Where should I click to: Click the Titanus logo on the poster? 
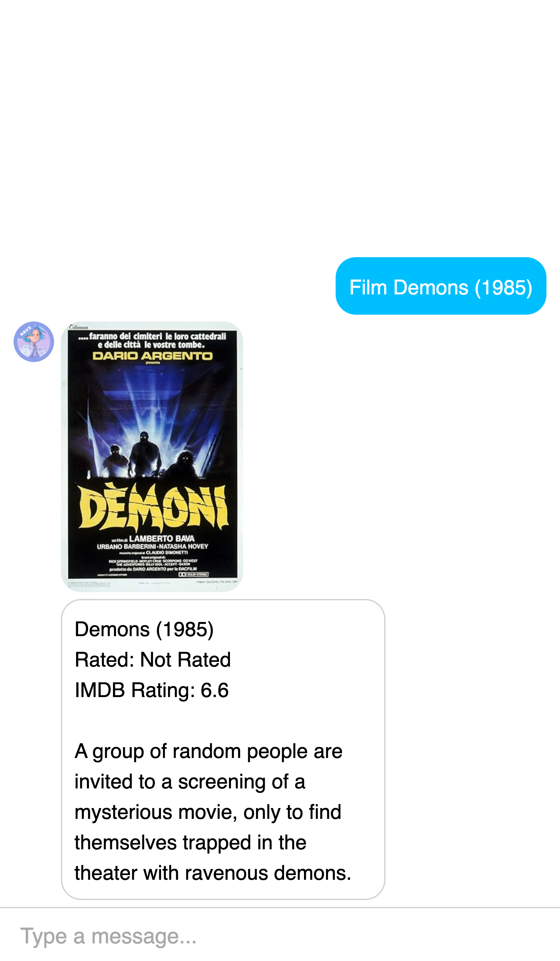[78, 327]
